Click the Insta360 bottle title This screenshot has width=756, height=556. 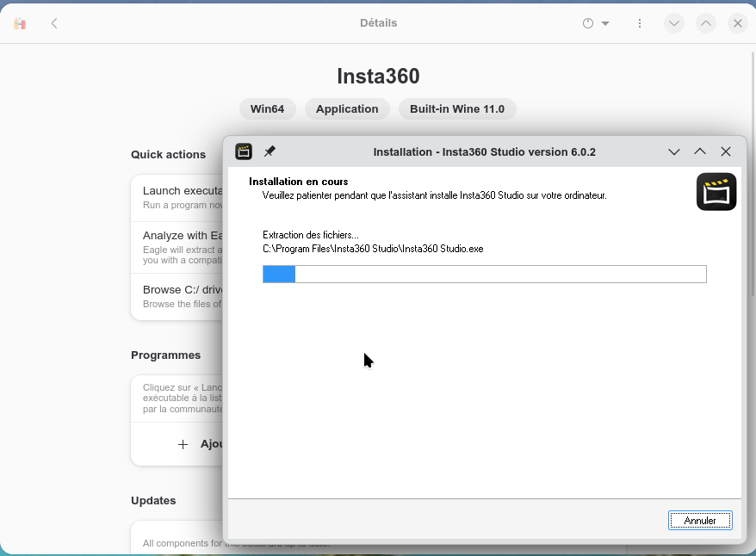(x=378, y=76)
